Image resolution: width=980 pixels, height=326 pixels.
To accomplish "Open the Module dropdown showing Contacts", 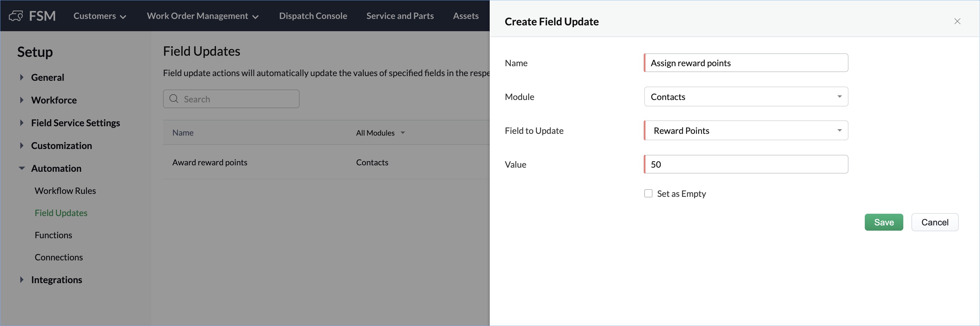I will (x=746, y=97).
